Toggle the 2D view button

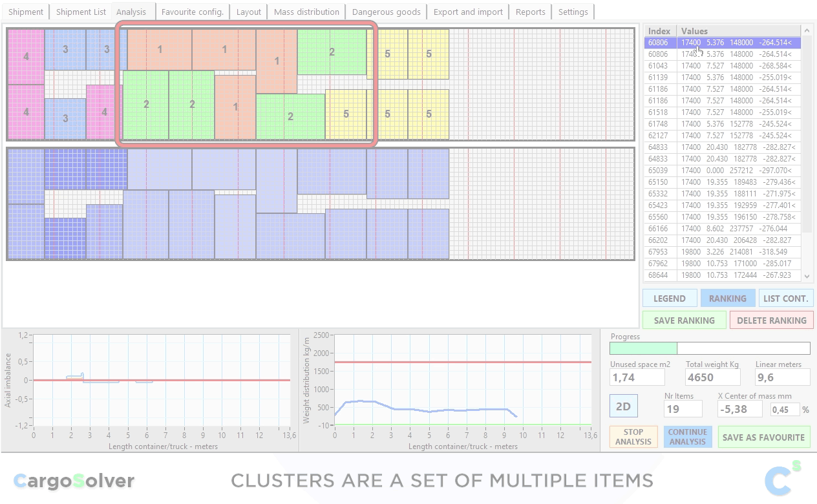623,406
